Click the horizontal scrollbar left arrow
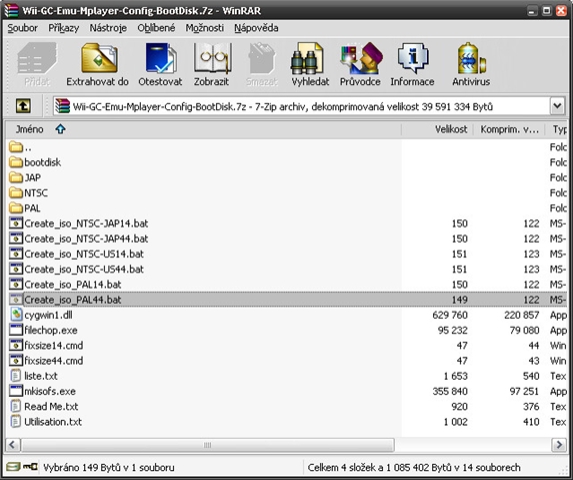The image size is (573, 480). click(x=12, y=445)
